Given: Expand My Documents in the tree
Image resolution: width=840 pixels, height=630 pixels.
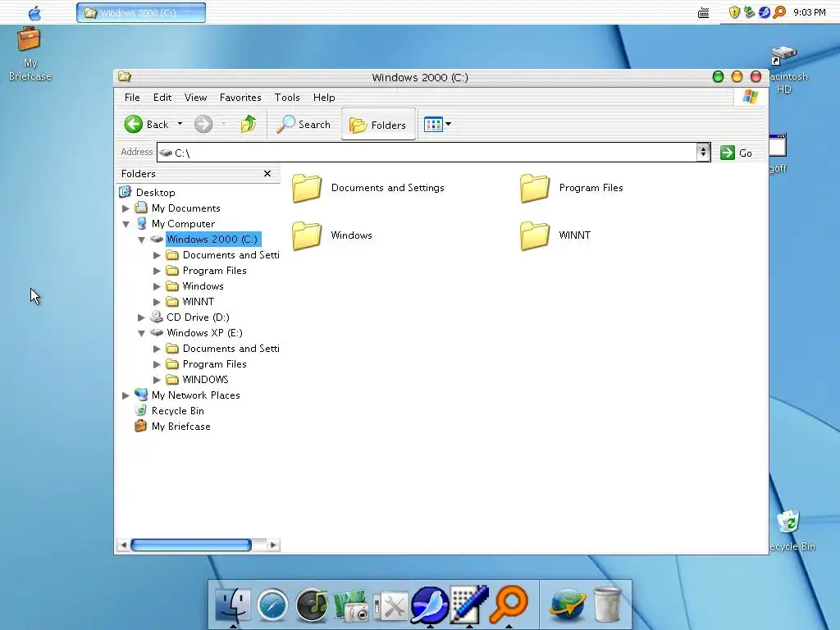Looking at the screenshot, I should (126, 208).
